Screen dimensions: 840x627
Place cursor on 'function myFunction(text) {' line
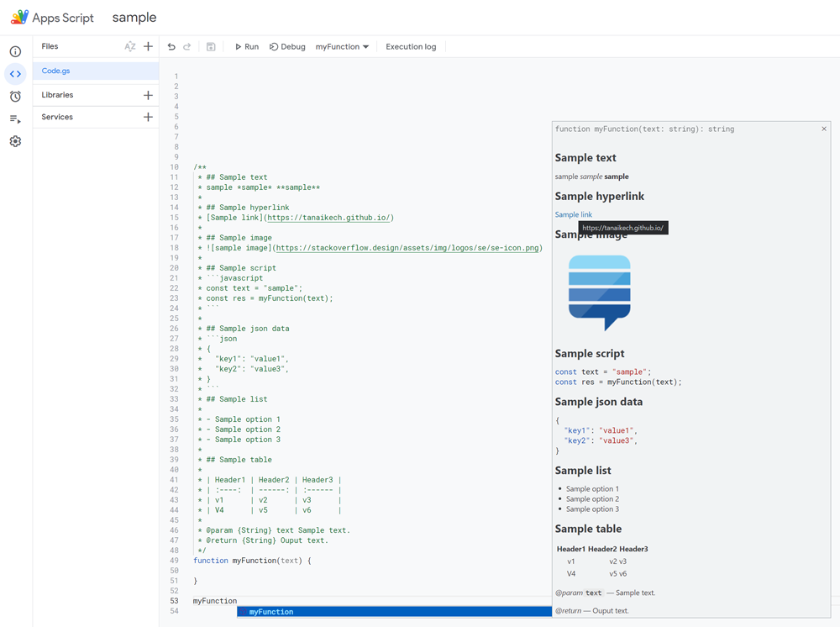(252, 561)
